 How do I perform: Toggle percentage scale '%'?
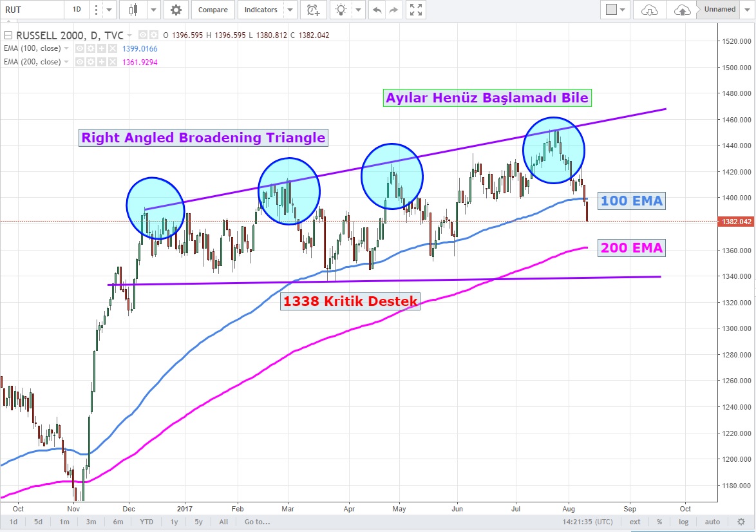coord(659,522)
